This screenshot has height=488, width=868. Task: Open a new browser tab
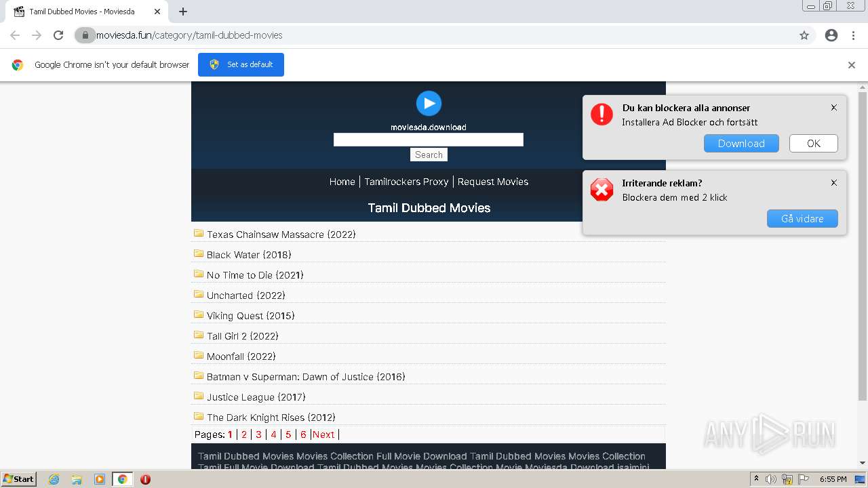pos(183,12)
